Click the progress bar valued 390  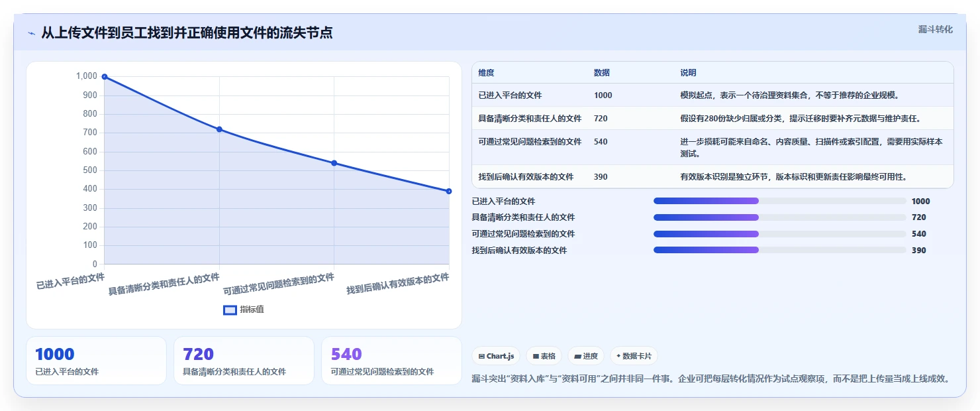point(779,250)
